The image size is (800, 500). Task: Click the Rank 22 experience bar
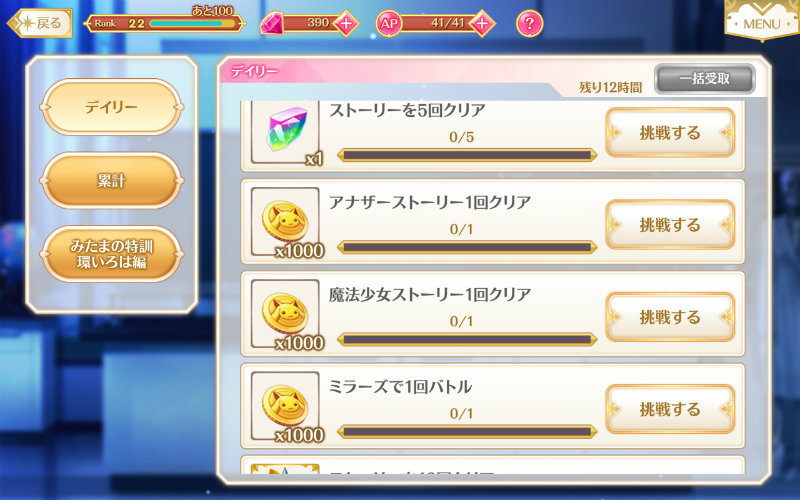pyautogui.click(x=193, y=23)
